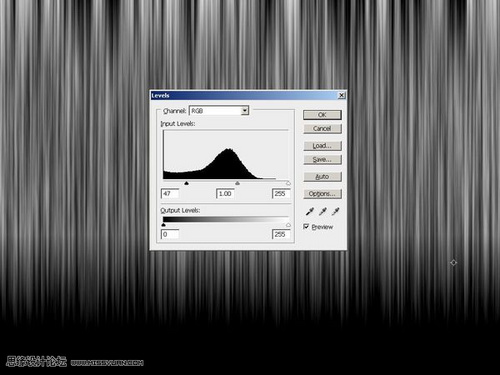Apply Auto levels
This screenshot has width=500, height=375.
[322, 177]
